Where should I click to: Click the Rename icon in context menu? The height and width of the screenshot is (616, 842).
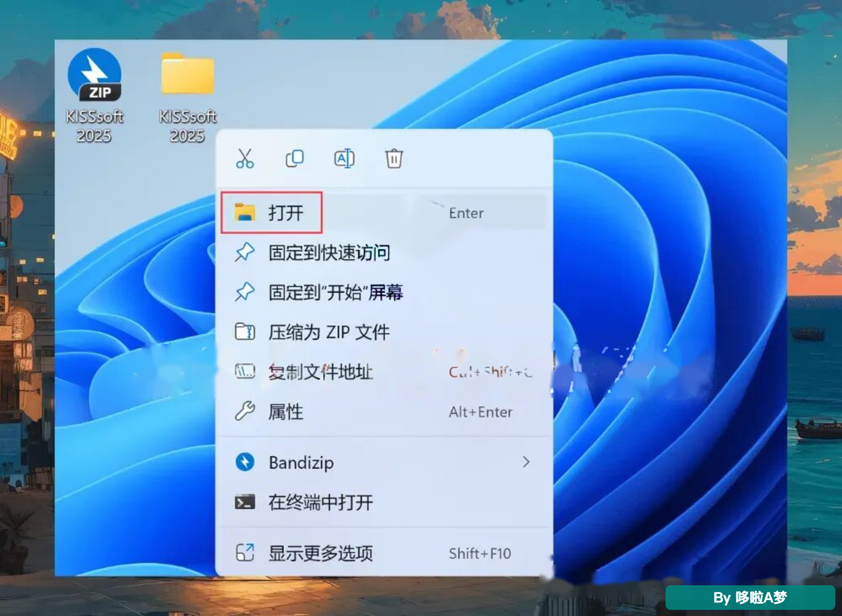click(344, 158)
